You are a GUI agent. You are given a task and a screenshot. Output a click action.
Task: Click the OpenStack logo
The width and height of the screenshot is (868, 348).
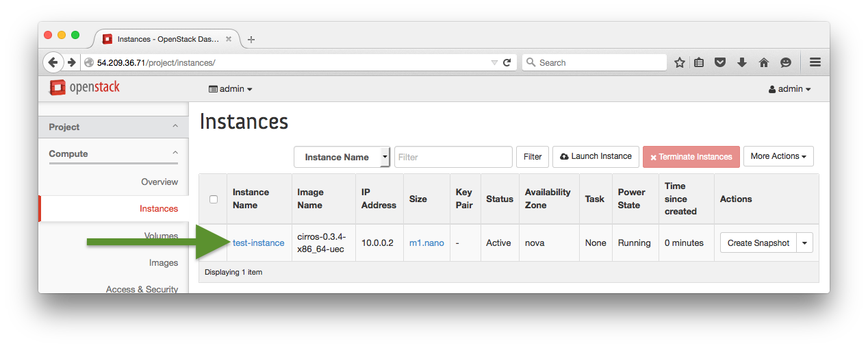pyautogui.click(x=85, y=88)
